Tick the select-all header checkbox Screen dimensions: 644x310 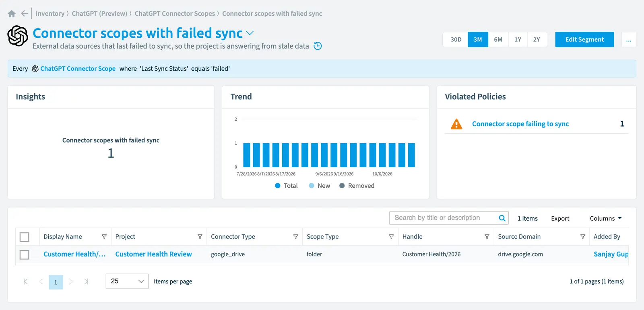pos(25,237)
